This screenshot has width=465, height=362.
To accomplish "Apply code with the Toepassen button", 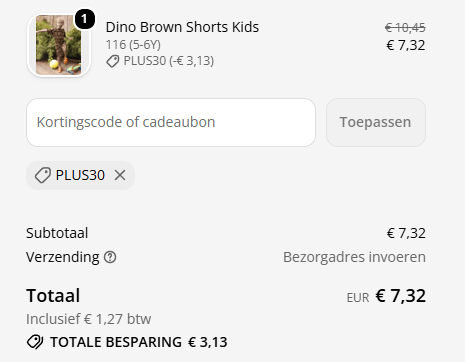I will pos(376,122).
